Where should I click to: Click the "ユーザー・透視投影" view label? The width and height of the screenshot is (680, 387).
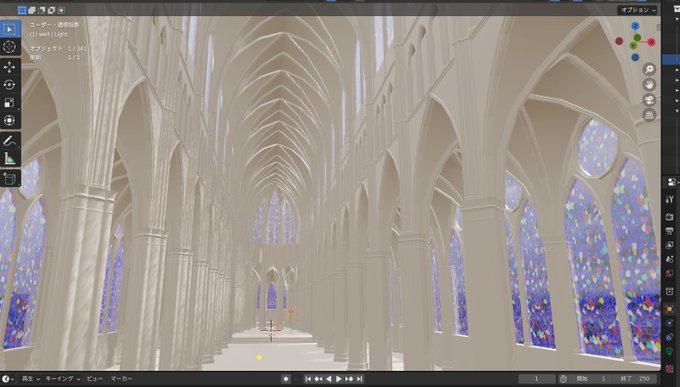[x=54, y=25]
